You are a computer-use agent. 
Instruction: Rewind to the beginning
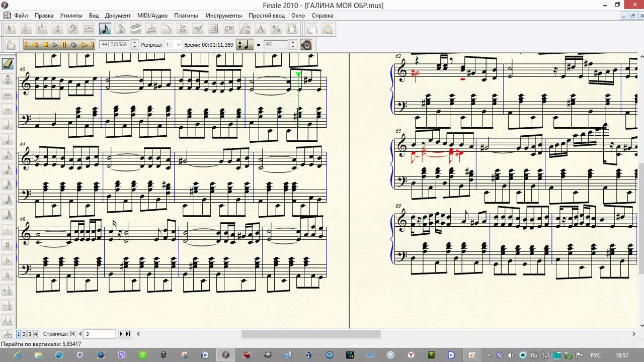26,45
